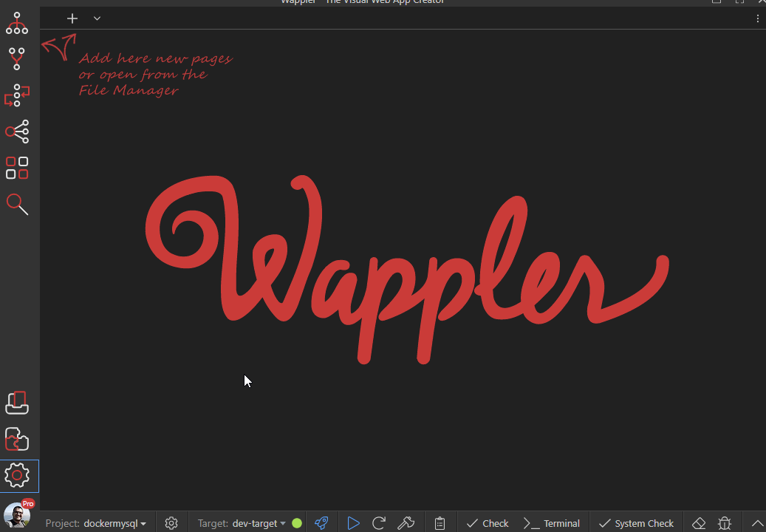The height and width of the screenshot is (532, 766).
Task: Run the System Check
Action: [636, 523]
